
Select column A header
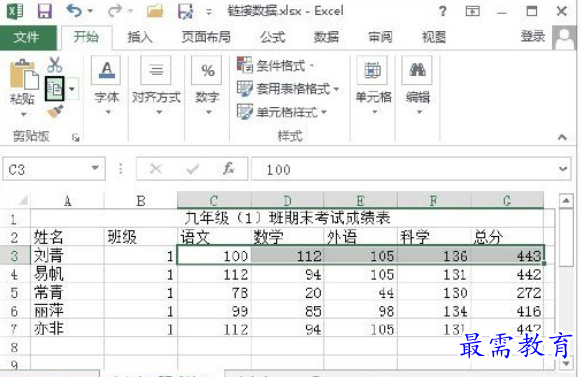67,201
